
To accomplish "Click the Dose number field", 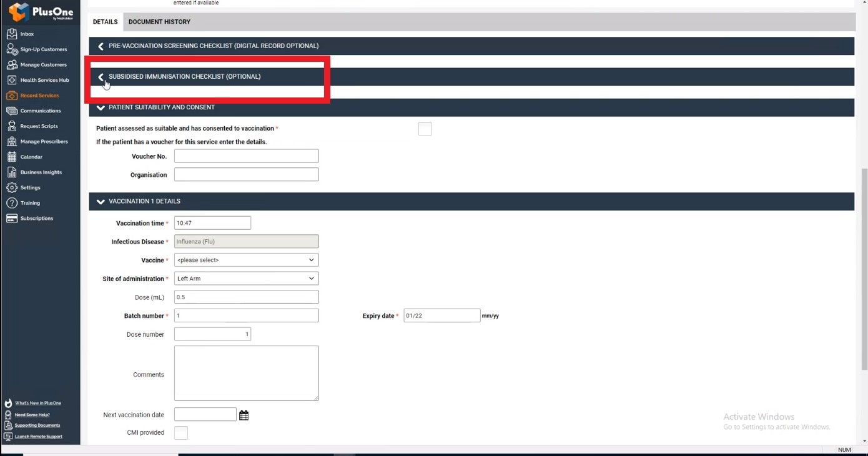I will (x=213, y=334).
